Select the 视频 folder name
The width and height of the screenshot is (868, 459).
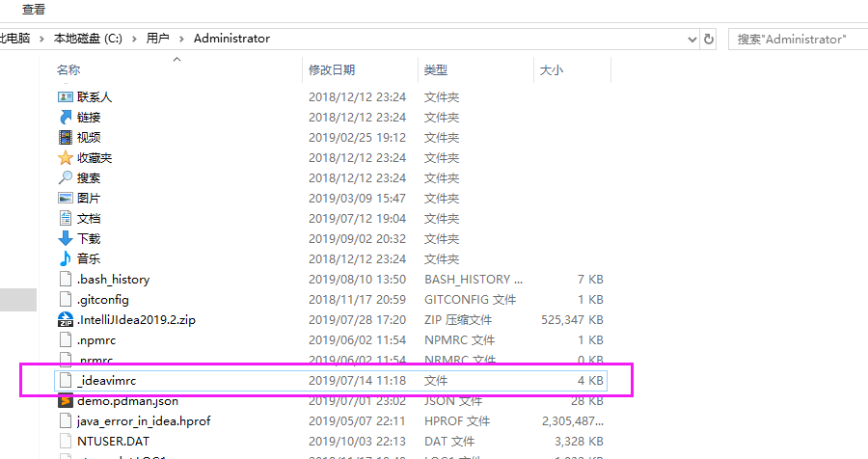[x=89, y=137]
